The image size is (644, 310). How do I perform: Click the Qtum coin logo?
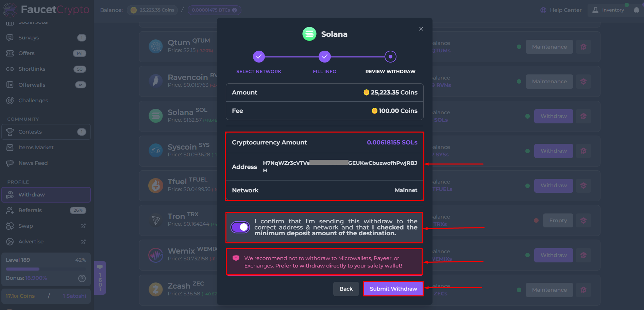[x=156, y=46]
